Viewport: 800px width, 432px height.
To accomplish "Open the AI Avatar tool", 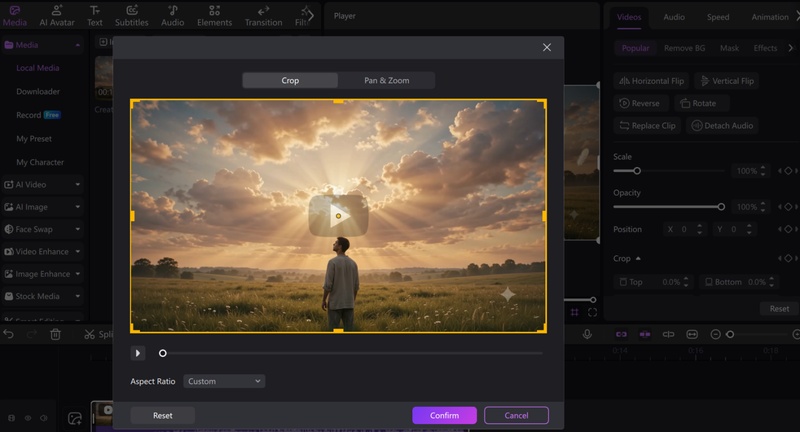I will [x=57, y=16].
